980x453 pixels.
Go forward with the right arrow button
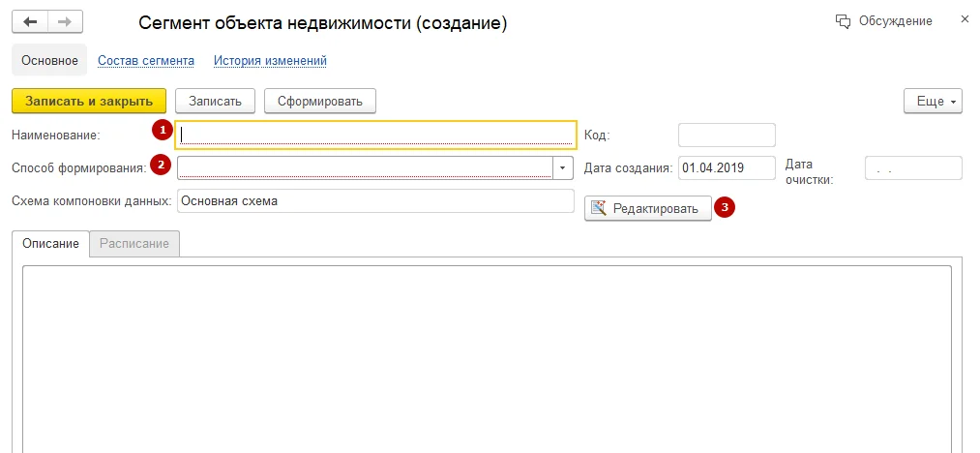coord(65,21)
